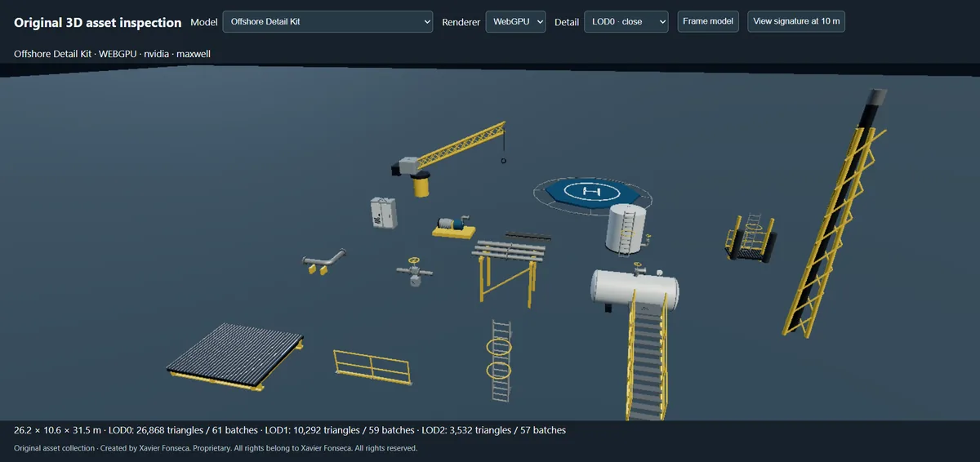Click the Frame model button
This screenshot has height=462, width=980.
(x=708, y=21)
